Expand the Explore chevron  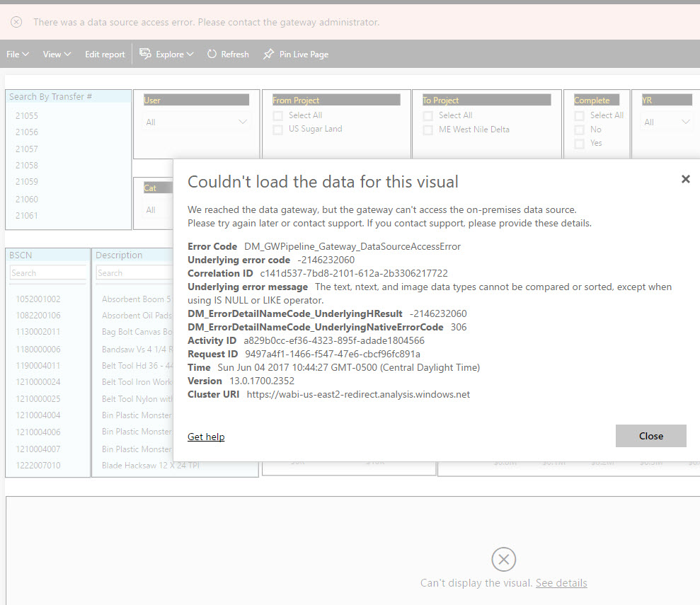coord(190,54)
